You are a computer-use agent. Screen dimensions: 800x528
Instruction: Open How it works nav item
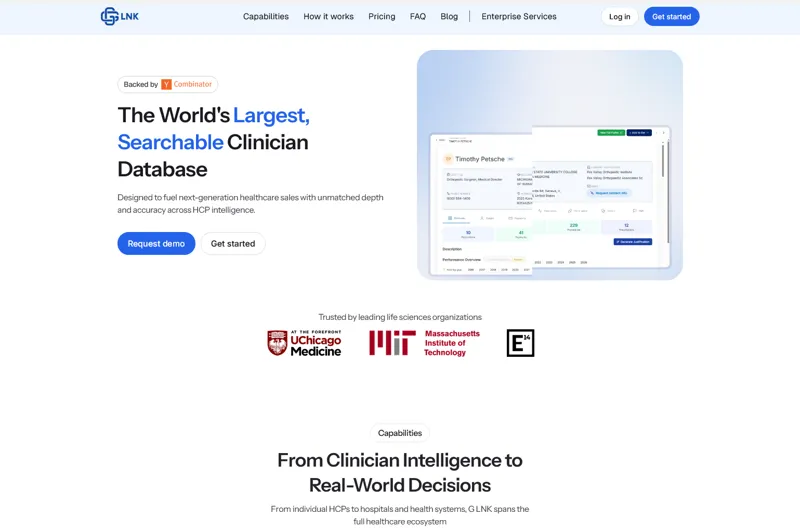pos(329,16)
